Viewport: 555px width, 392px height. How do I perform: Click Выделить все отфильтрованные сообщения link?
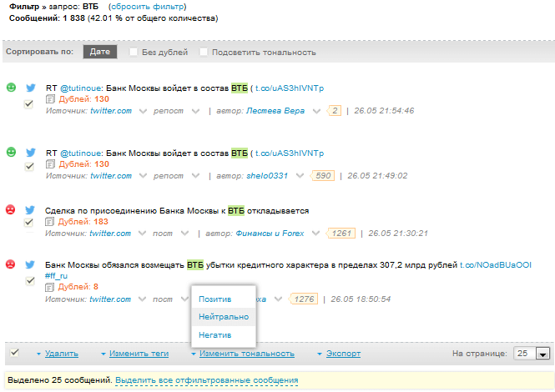pyautogui.click(x=207, y=380)
